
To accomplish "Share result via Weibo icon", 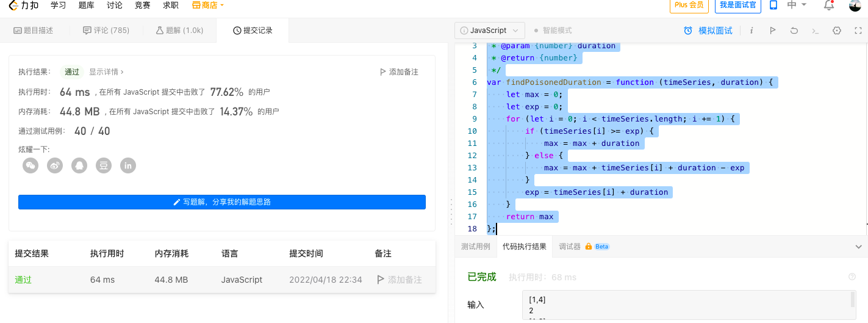I will 55,165.
